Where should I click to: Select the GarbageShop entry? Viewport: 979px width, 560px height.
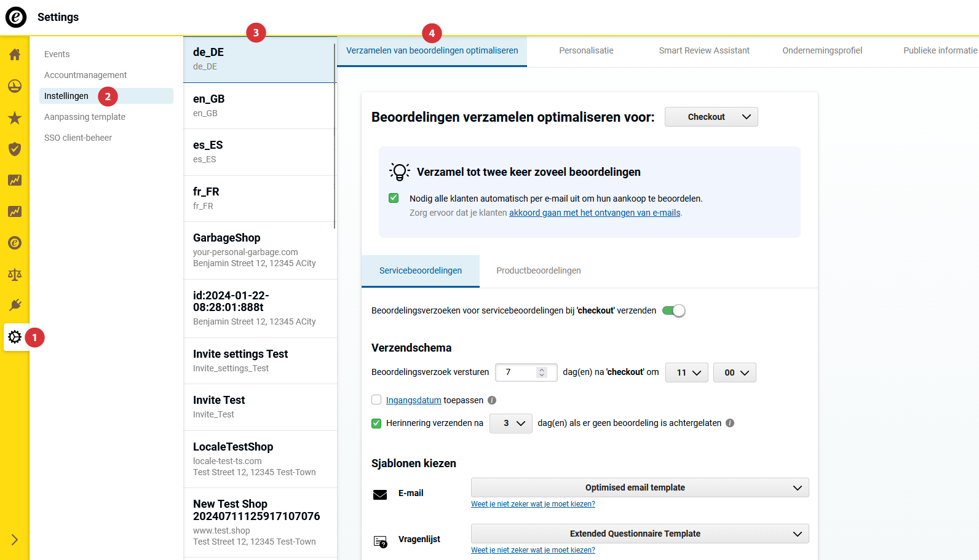click(259, 251)
